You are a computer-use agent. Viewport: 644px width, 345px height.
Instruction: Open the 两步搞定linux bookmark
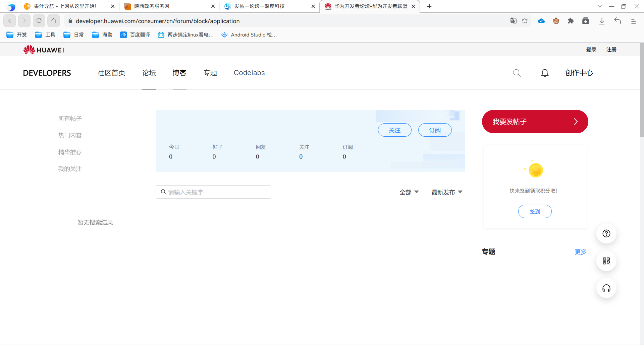tap(185, 35)
